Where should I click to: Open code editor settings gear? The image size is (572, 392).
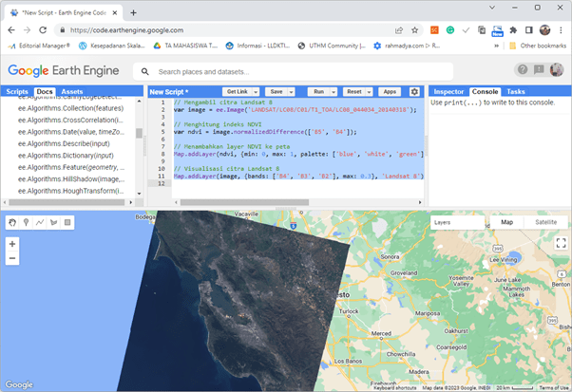pyautogui.click(x=414, y=91)
